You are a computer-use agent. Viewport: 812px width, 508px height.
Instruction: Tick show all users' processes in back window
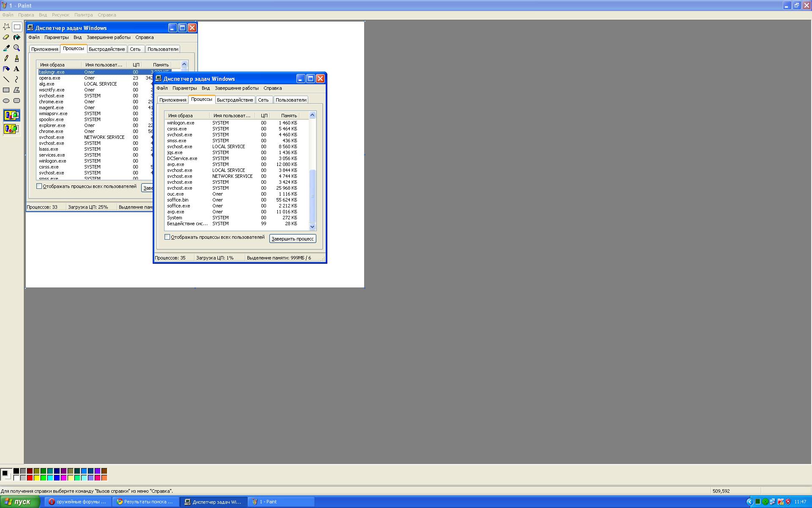[x=39, y=186]
